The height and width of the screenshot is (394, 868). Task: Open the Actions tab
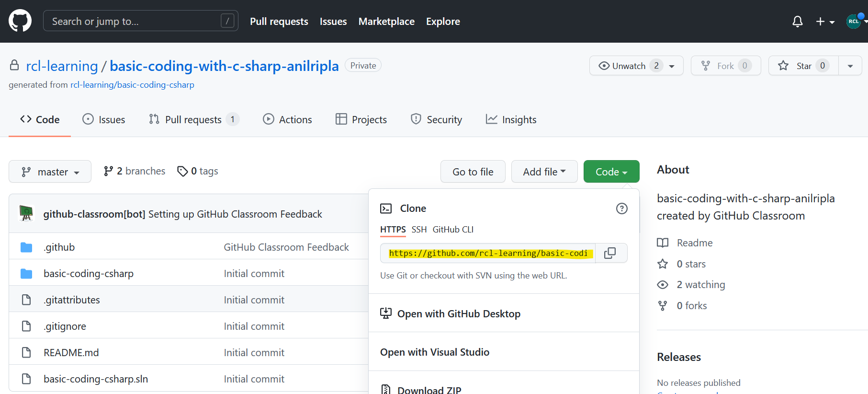(x=287, y=119)
